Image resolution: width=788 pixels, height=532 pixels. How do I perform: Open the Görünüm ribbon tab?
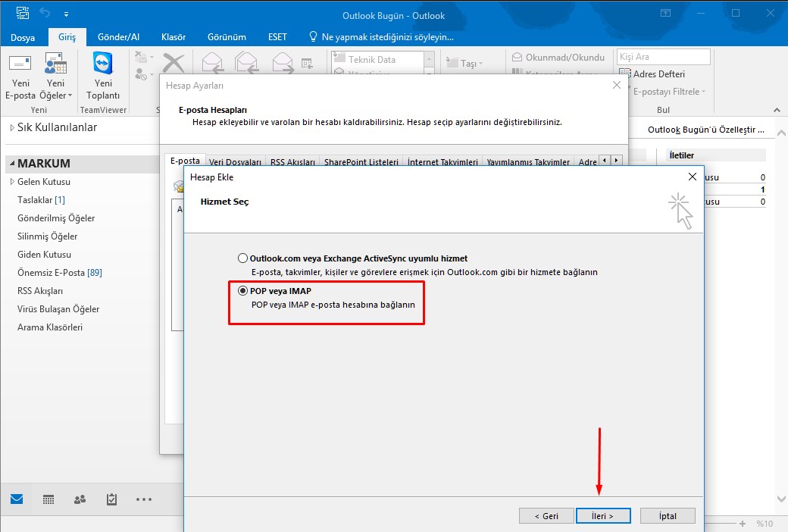point(227,37)
